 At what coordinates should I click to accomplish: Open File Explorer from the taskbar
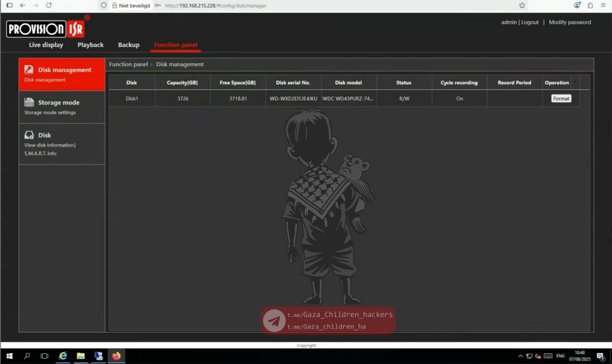point(81,356)
